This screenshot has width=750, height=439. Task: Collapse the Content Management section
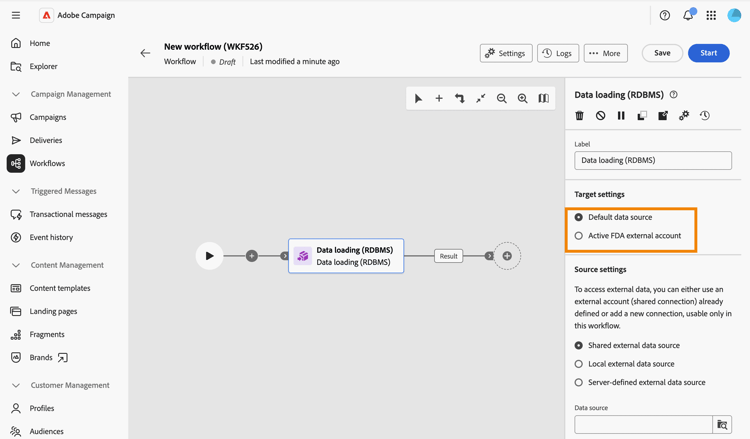tap(16, 265)
